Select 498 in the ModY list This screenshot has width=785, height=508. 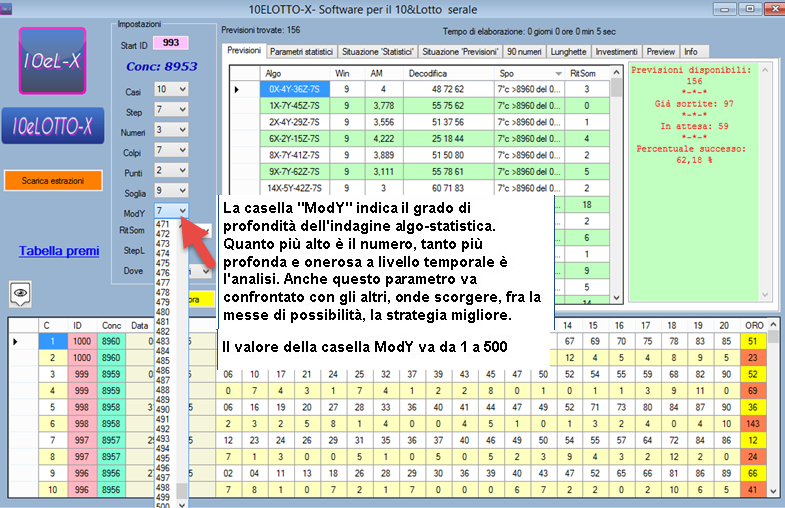click(163, 487)
